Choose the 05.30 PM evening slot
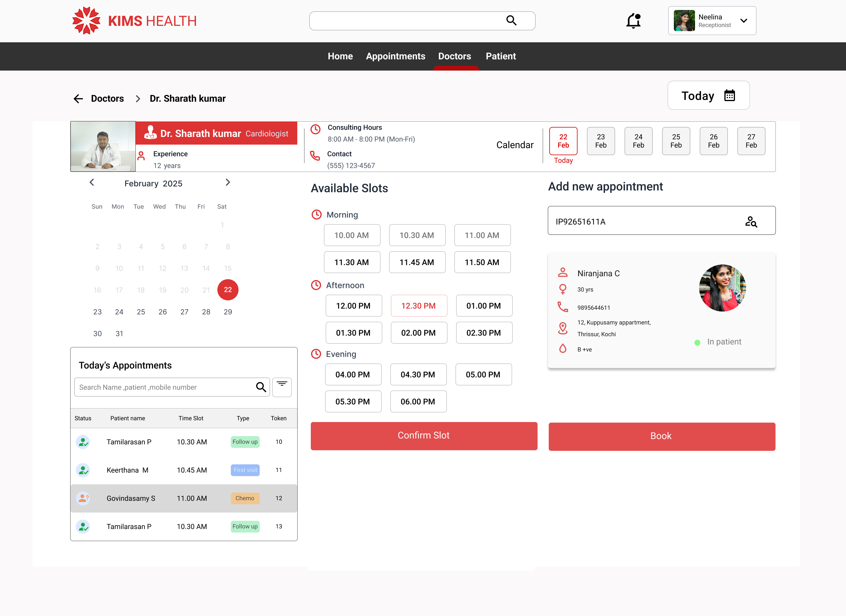The height and width of the screenshot is (616, 846). [352, 401]
